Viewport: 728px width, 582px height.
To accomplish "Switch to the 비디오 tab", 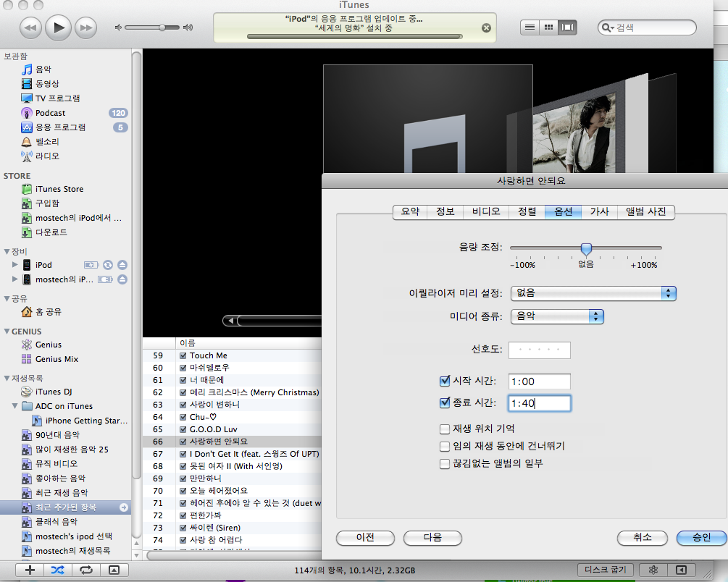I will (486, 211).
